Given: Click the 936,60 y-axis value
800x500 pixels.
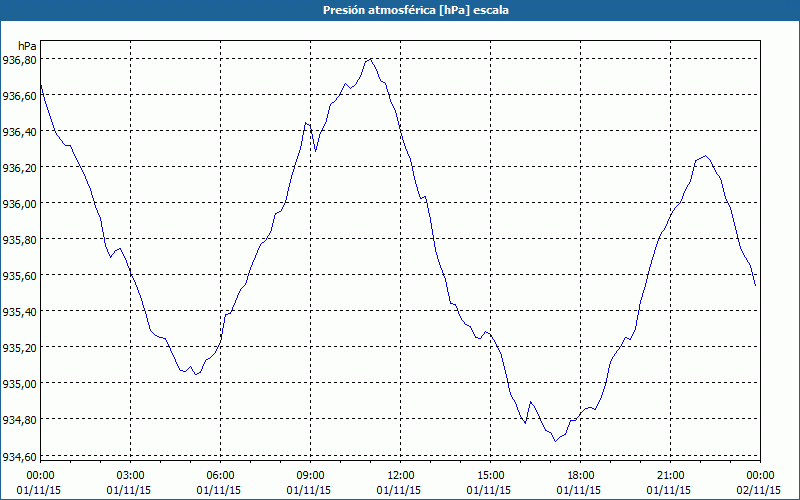Looking at the screenshot, I should (x=19, y=95).
